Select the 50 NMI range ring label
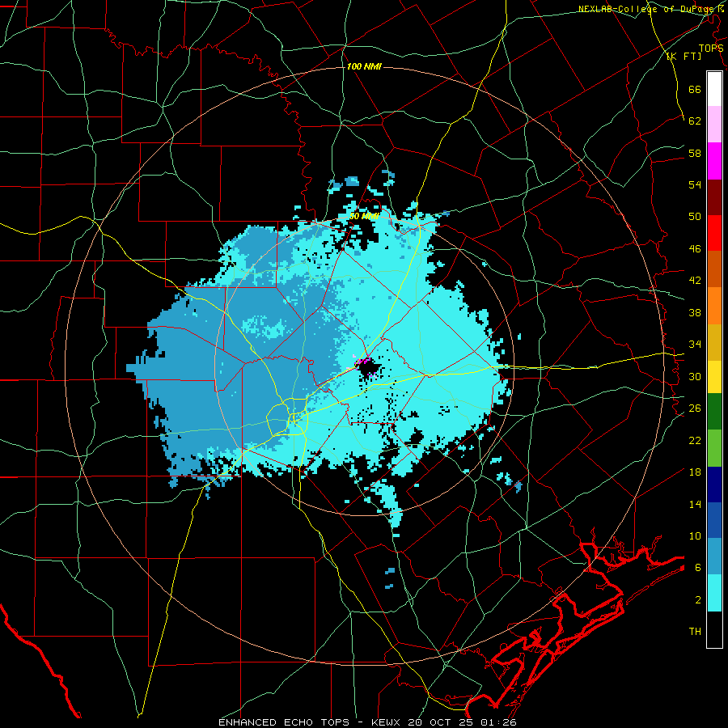 [364, 216]
